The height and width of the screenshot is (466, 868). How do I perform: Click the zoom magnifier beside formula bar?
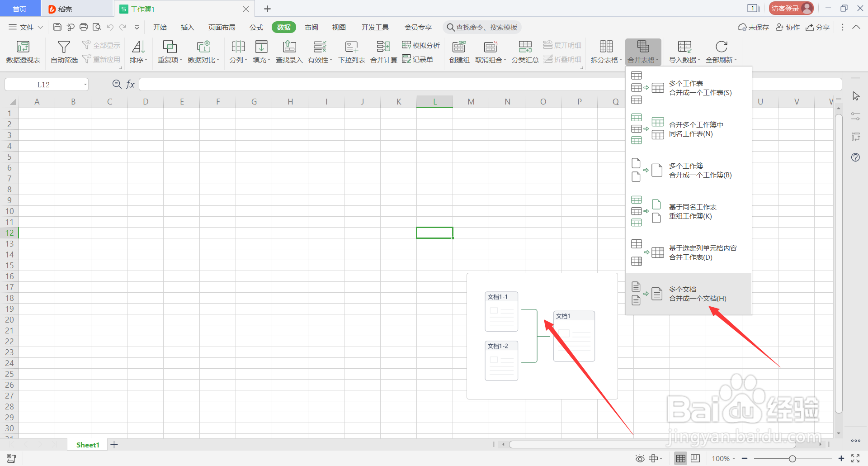(117, 84)
